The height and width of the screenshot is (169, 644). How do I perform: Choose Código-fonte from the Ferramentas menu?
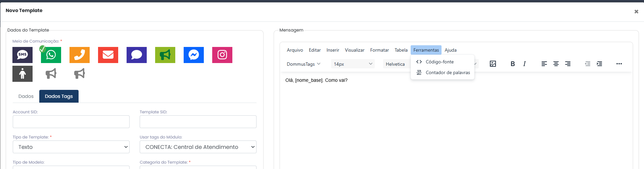click(443, 62)
